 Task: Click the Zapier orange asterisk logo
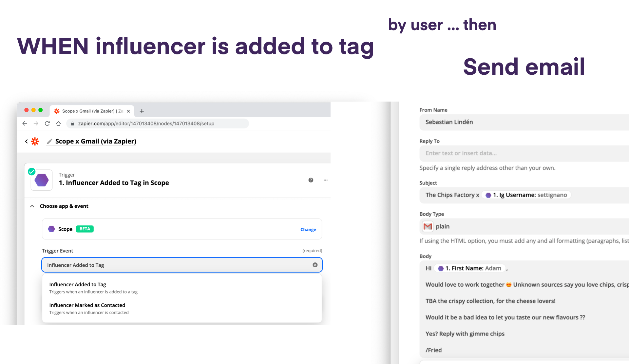point(35,141)
